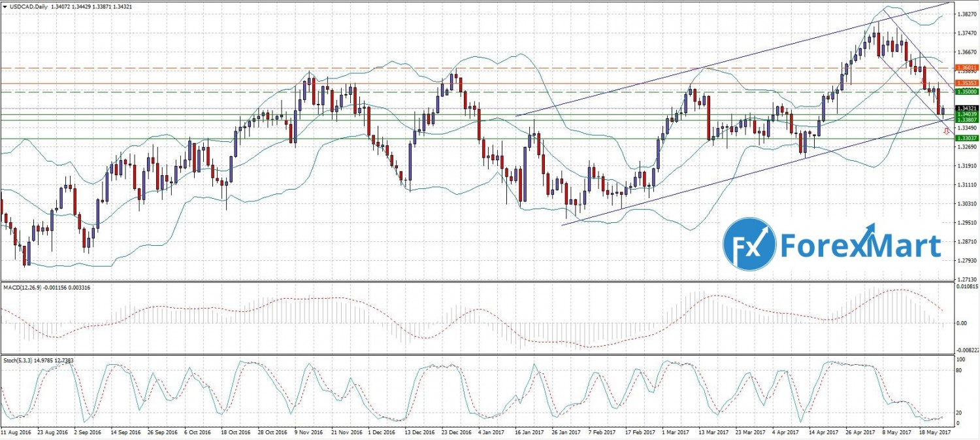Click the Stoch(5,3,3) indicator label
The height and width of the screenshot is (440, 980).
point(20,359)
